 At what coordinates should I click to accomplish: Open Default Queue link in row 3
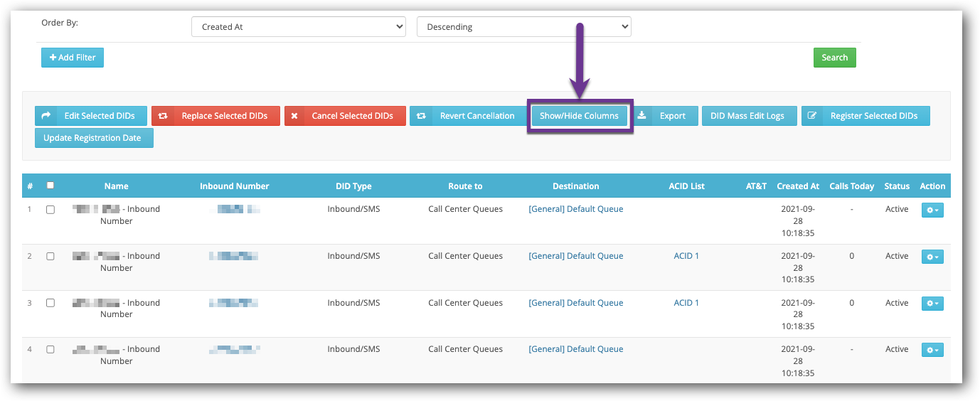click(x=576, y=303)
